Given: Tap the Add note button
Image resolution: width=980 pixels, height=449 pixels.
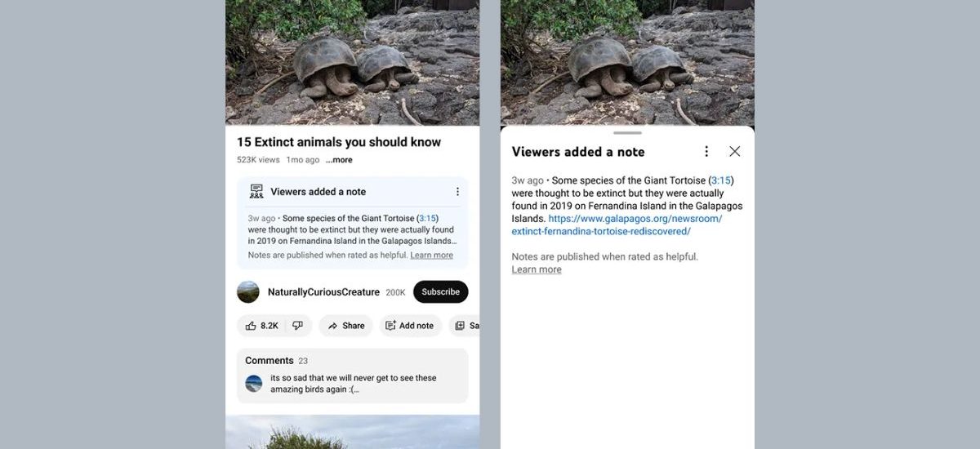Looking at the screenshot, I should pyautogui.click(x=410, y=326).
